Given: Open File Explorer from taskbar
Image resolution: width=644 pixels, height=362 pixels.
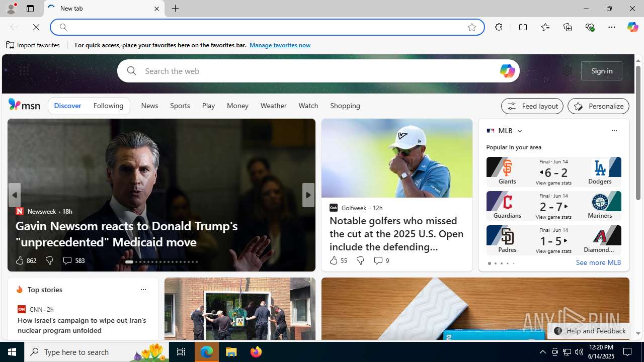Looking at the screenshot, I should pos(231,352).
